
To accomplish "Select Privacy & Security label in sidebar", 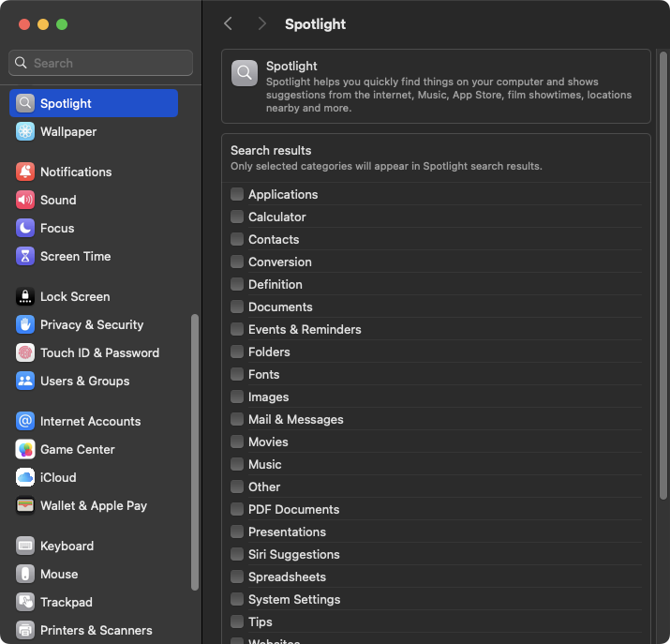I will click(x=92, y=324).
